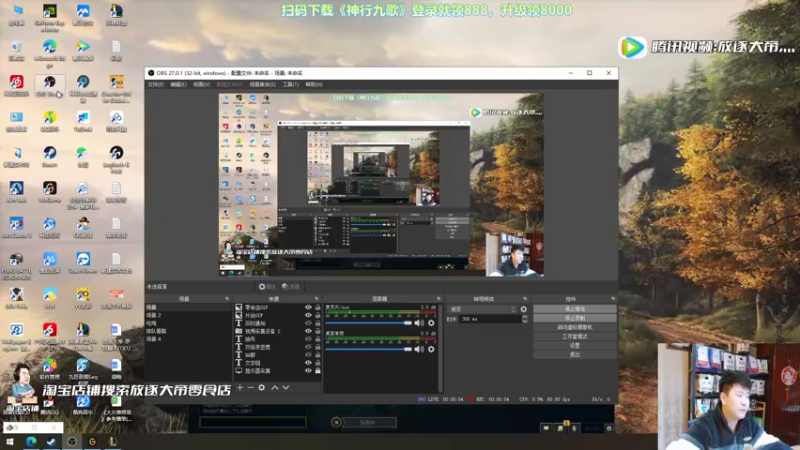Open transition properties gear icon
Image resolution: width=800 pixels, height=450 pixels.
click(x=523, y=309)
